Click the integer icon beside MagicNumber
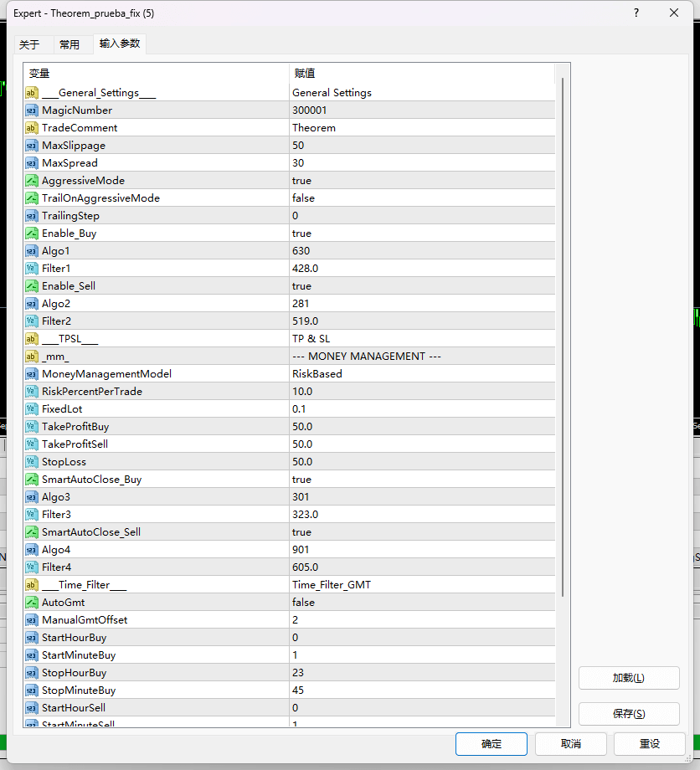 click(x=32, y=110)
